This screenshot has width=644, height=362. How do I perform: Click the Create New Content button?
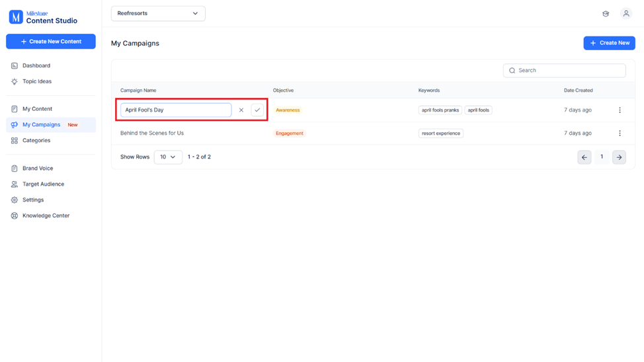tap(51, 42)
